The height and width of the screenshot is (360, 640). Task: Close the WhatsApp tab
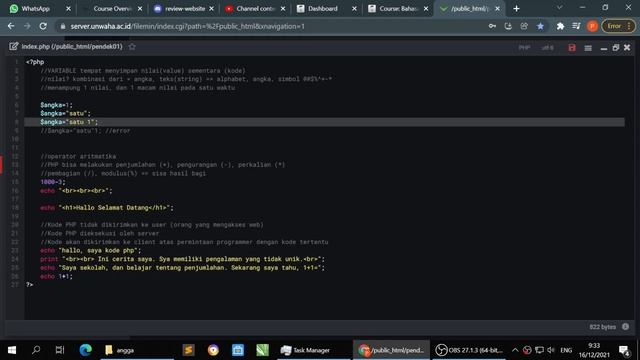pos(68,9)
